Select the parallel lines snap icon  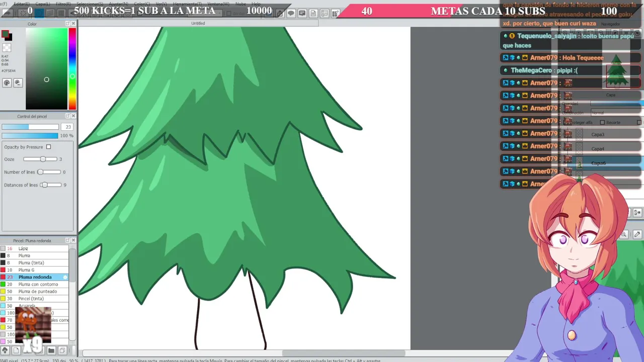(x=50, y=13)
